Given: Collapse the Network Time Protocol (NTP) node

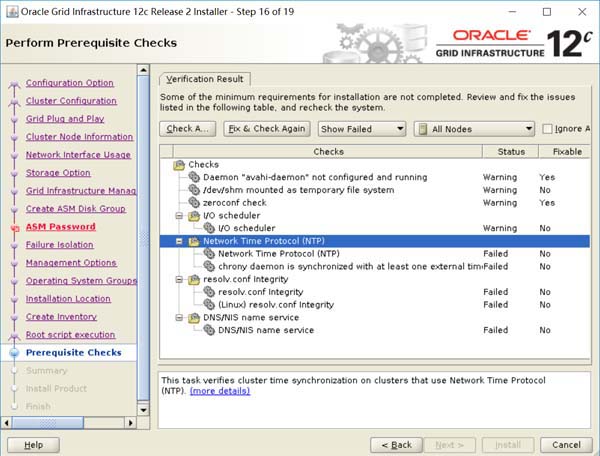Looking at the screenshot, I should (179, 241).
